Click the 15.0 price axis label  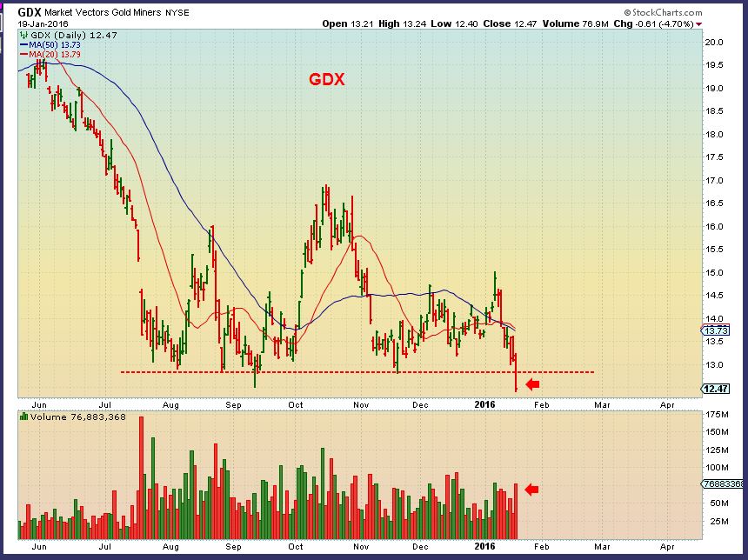pyautogui.click(x=714, y=273)
